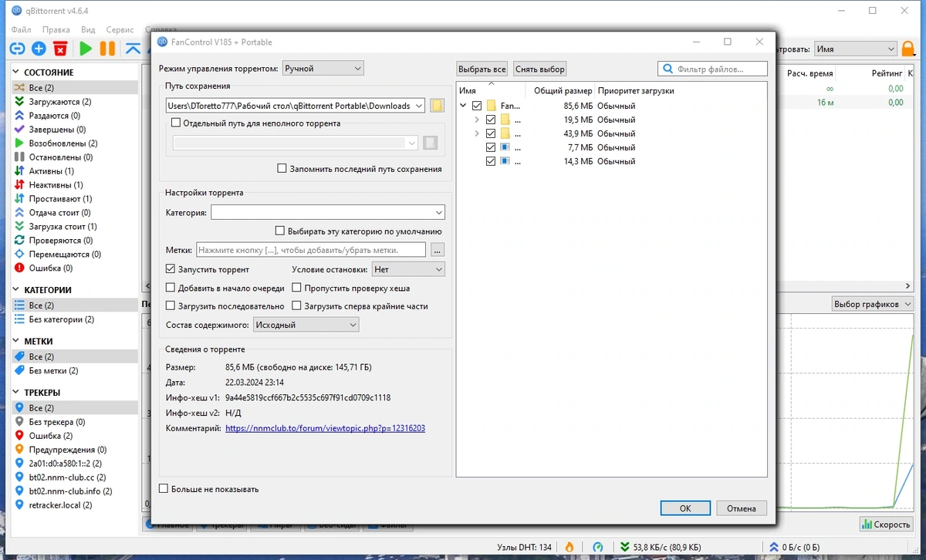Check 'Выбирать эту категорию по умолчанию'
Viewport: 926px width, 560px height.
coord(280,231)
